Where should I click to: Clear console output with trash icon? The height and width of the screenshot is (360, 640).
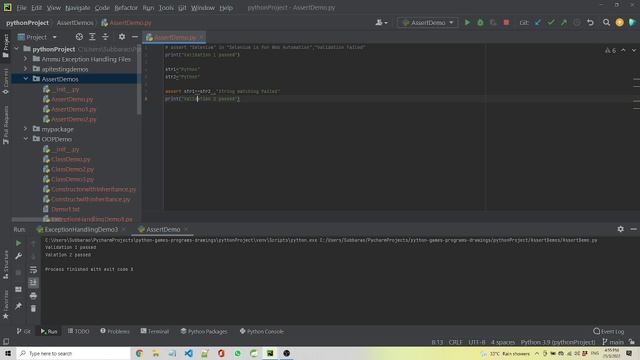33,309
